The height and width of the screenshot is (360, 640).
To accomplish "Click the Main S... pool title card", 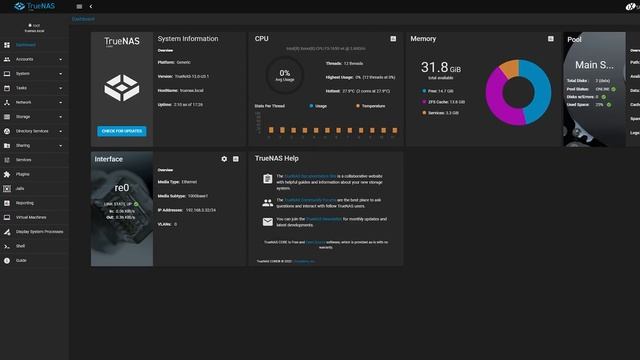I will click(x=594, y=64).
